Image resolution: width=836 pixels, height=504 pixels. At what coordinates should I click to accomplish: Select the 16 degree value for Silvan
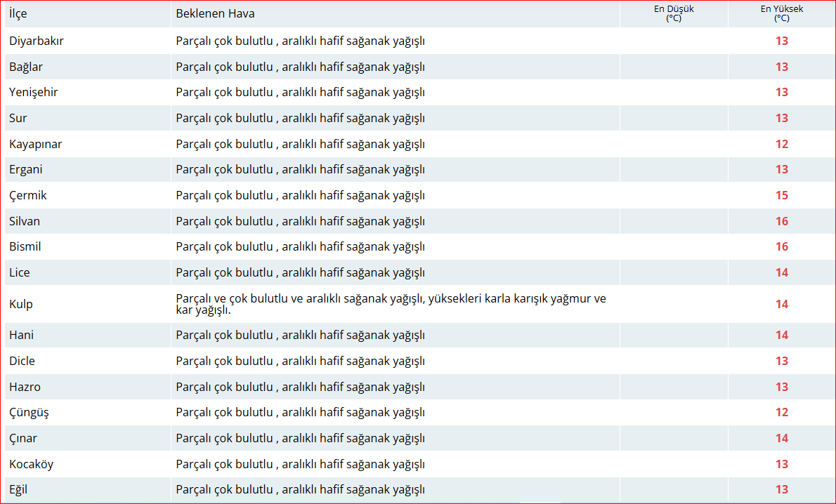[781, 221]
